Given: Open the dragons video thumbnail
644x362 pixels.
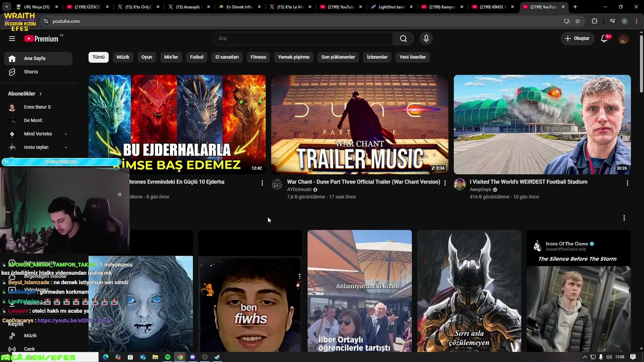Looking at the screenshot, I should click(177, 124).
